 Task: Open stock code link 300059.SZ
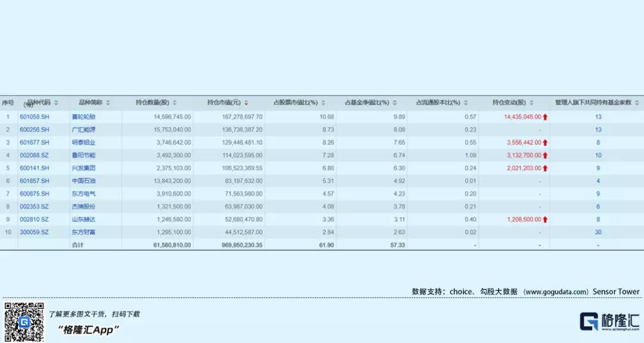pos(35,232)
